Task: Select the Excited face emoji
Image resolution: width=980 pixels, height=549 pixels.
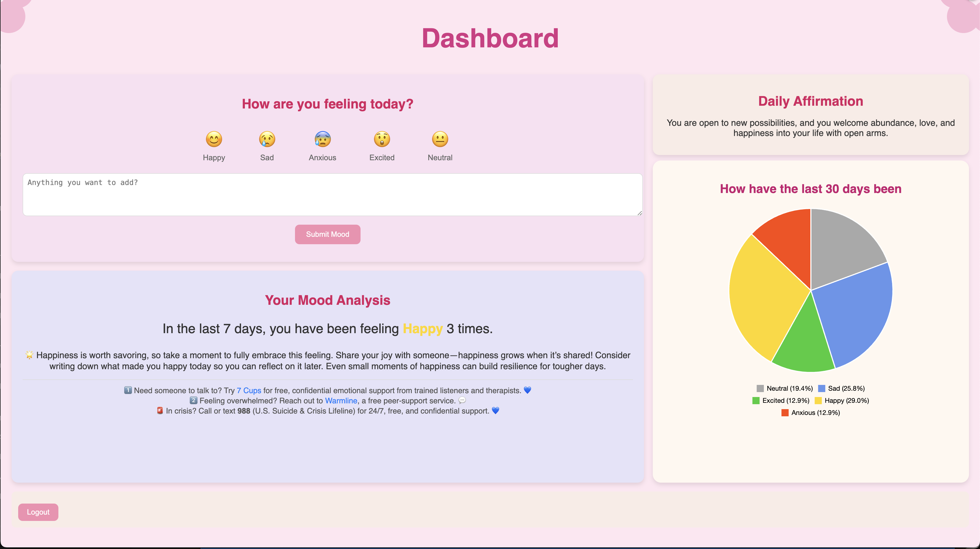Action: click(381, 139)
